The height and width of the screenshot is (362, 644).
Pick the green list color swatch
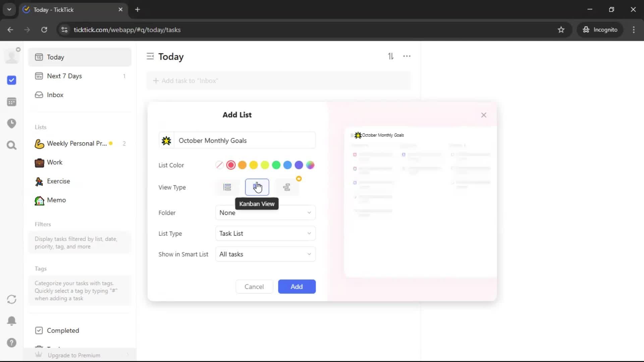point(276,165)
